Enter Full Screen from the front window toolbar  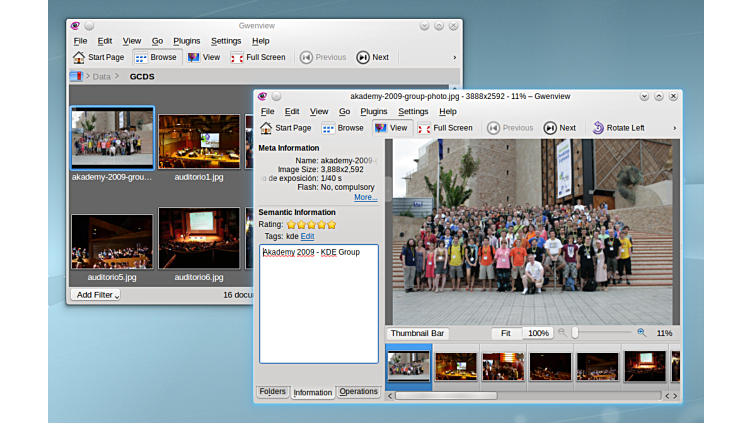(445, 128)
